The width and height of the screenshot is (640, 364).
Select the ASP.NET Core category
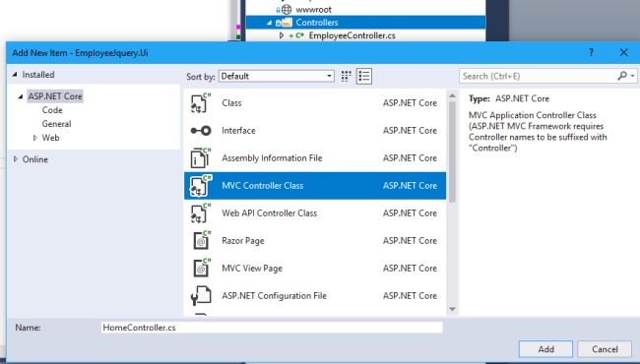point(55,96)
